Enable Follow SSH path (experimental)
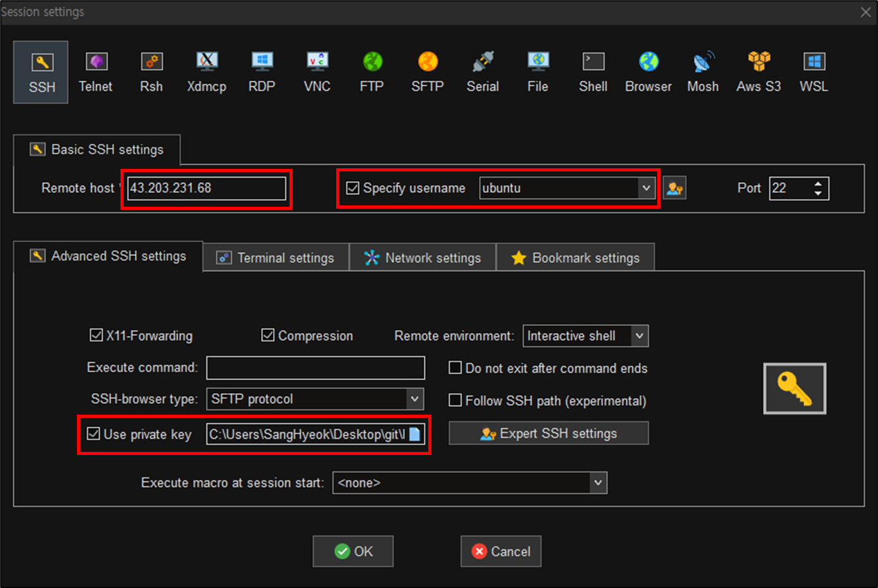Screen dimensions: 878x588 pos(455,400)
